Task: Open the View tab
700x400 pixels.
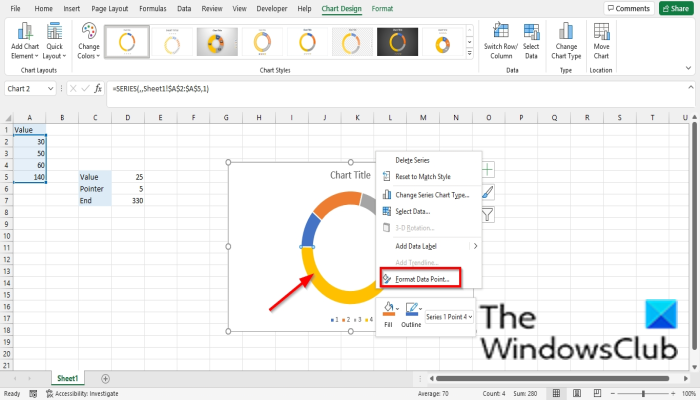Action: click(239, 8)
